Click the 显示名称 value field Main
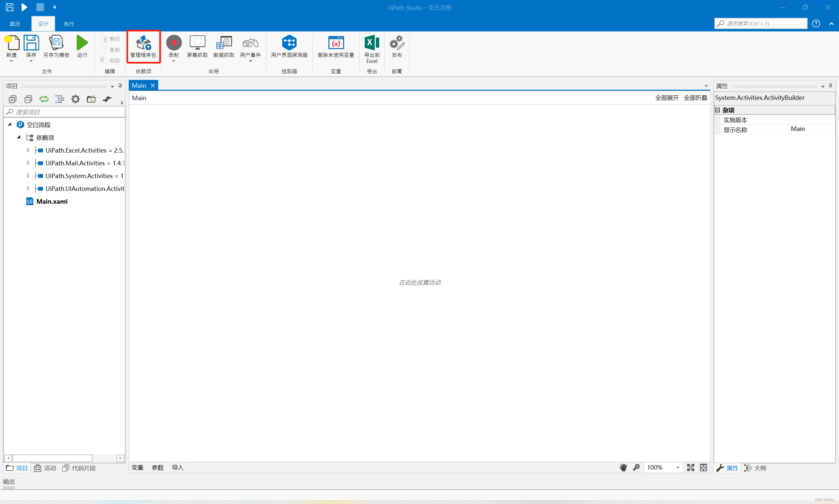 coord(811,129)
